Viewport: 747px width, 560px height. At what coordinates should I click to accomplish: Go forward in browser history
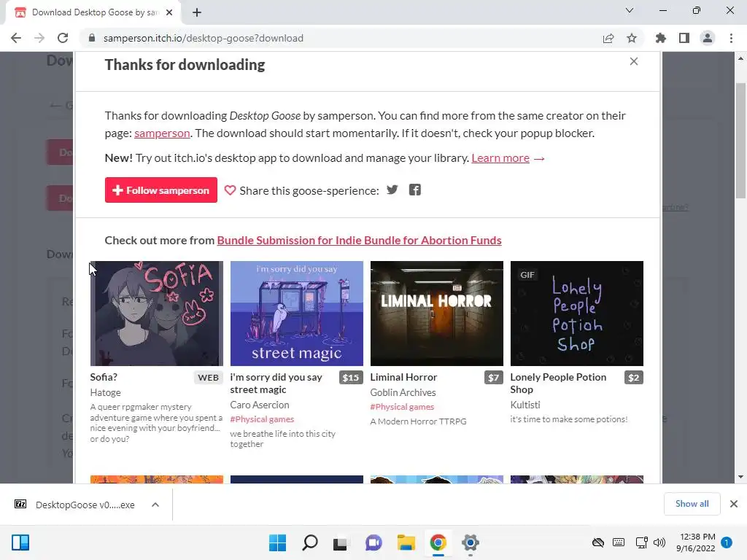click(x=39, y=38)
